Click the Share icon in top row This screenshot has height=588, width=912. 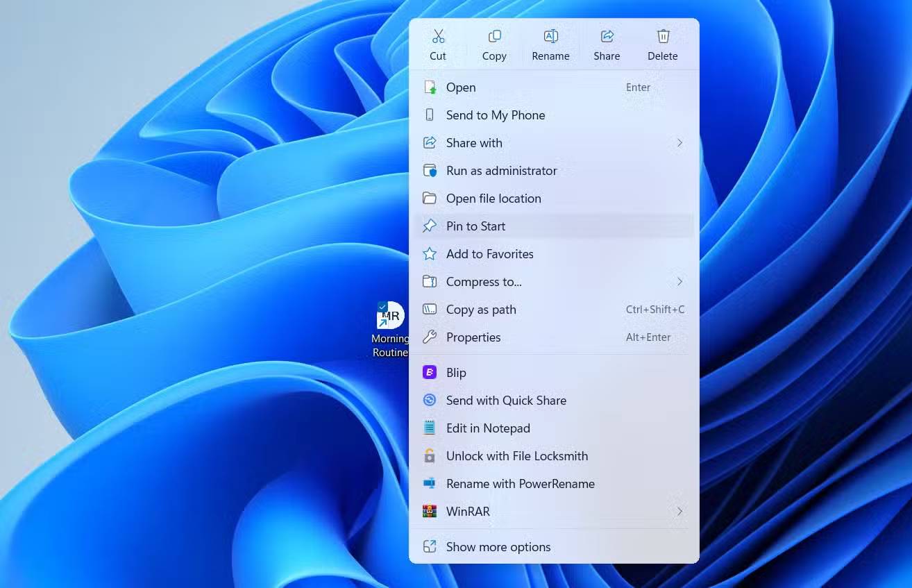click(x=607, y=37)
